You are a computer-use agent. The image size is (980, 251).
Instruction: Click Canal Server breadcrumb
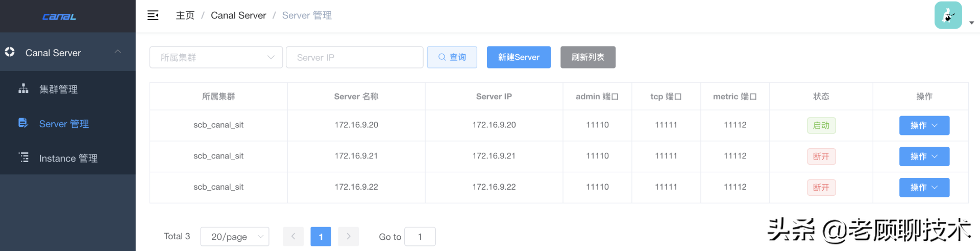tap(238, 15)
